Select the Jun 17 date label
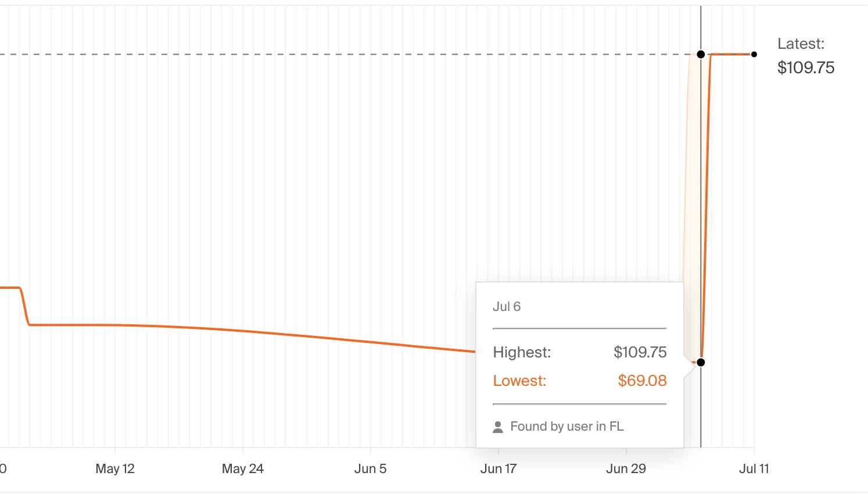 (x=498, y=468)
